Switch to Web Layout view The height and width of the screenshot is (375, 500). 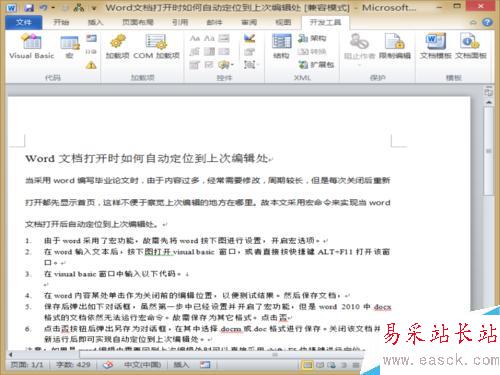pos(331,365)
